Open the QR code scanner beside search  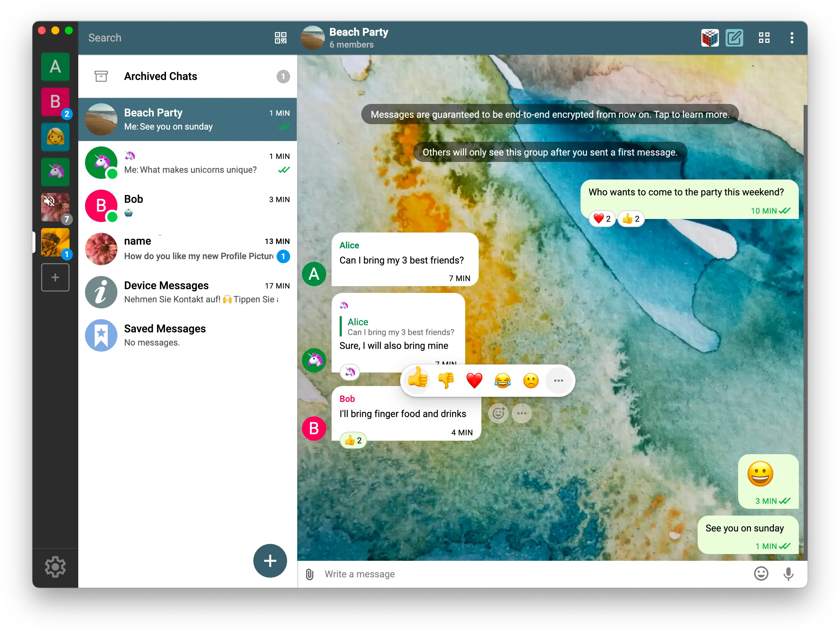coord(280,37)
